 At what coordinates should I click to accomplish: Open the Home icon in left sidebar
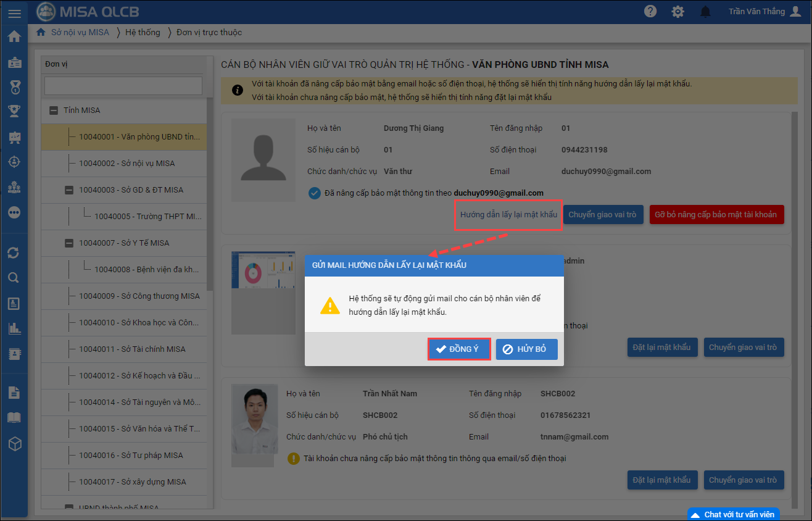pyautogui.click(x=14, y=36)
